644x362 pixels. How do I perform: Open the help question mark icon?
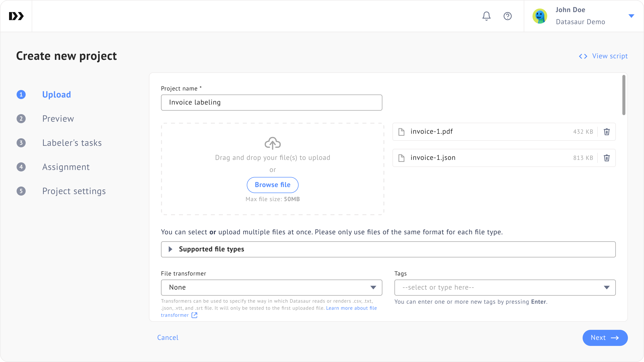click(507, 16)
